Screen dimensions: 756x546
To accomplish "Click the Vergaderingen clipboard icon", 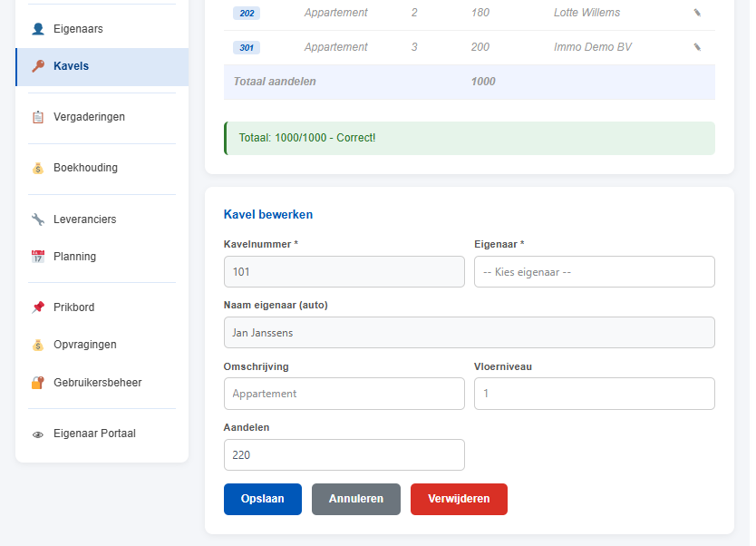I will [37, 117].
